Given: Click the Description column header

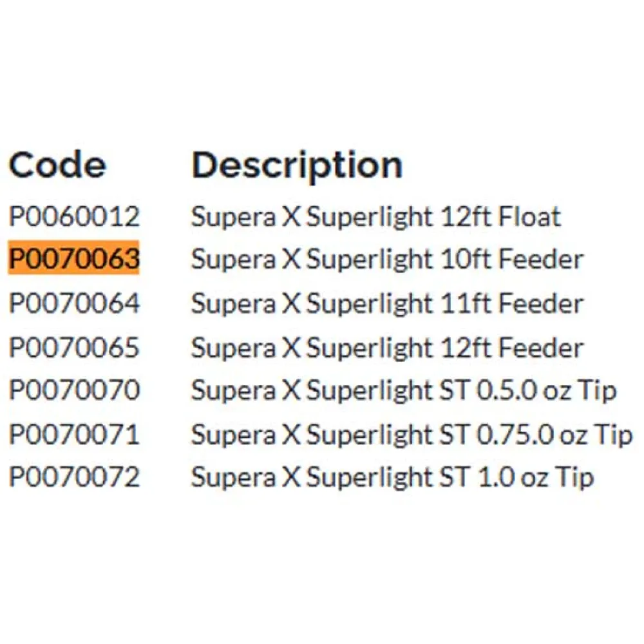Looking at the screenshot, I should tap(297, 166).
